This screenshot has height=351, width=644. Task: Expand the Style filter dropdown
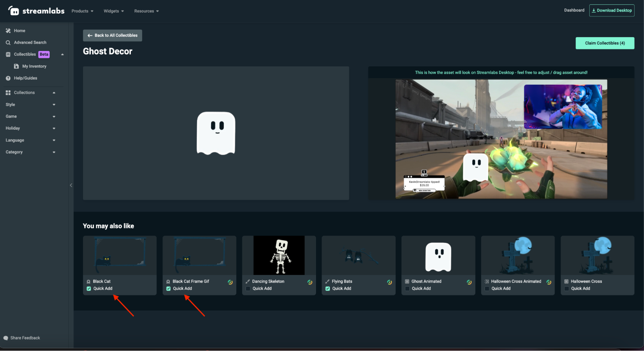click(54, 104)
